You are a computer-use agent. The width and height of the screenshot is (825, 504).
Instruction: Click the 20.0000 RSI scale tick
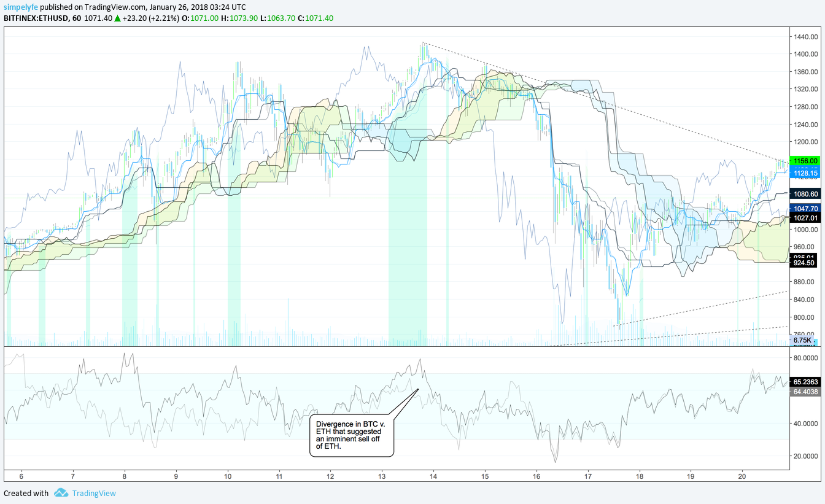pos(804,456)
